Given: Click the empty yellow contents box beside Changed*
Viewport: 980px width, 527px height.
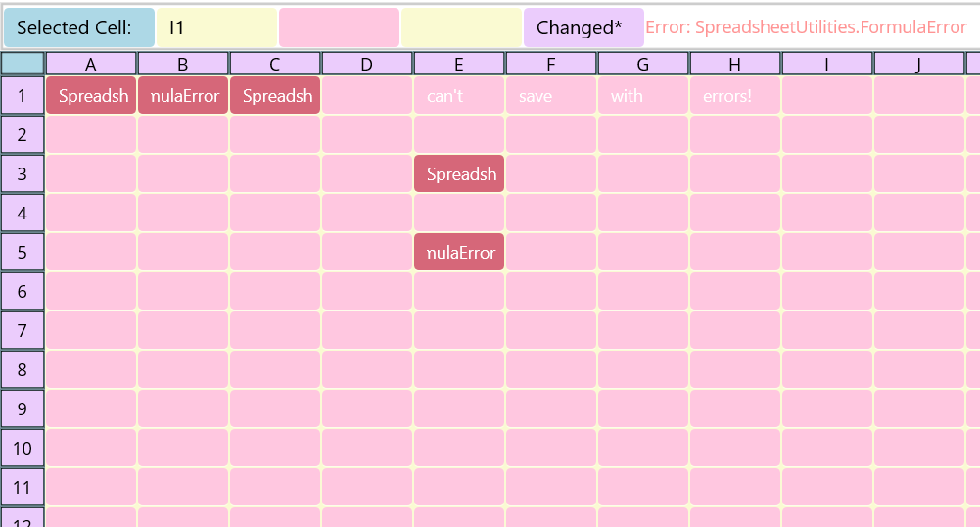Looking at the screenshot, I should click(461, 27).
